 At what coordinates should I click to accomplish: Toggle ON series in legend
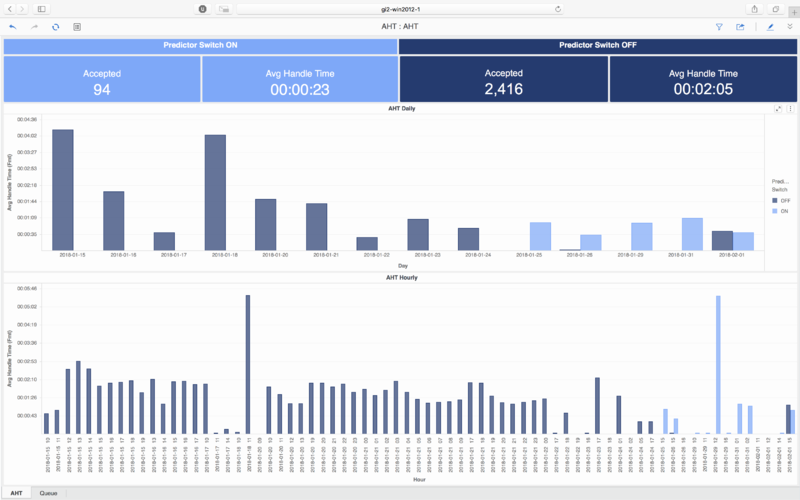click(x=780, y=211)
